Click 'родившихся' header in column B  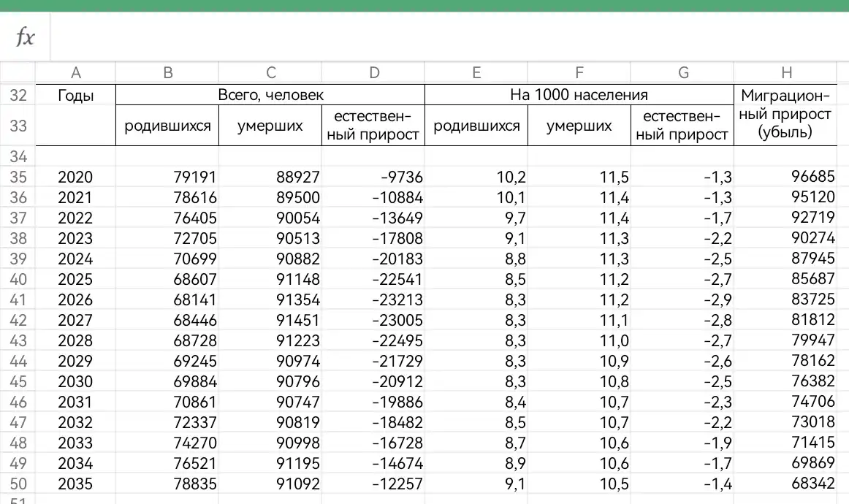[x=167, y=126]
